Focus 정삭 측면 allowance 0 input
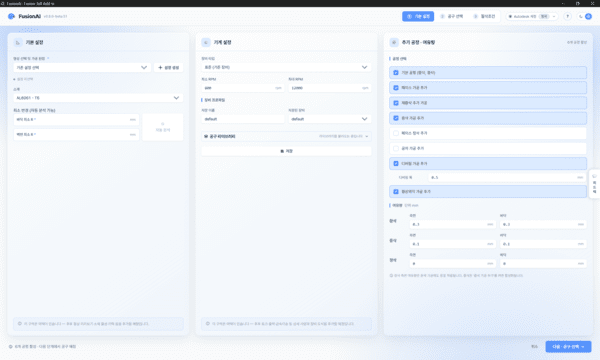The image size is (600, 360). (x=453, y=264)
